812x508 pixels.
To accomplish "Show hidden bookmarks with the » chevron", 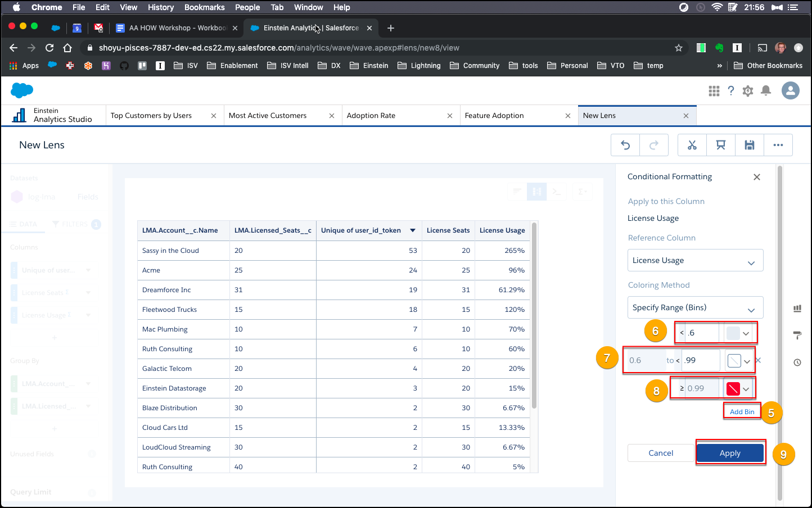I will pyautogui.click(x=719, y=66).
